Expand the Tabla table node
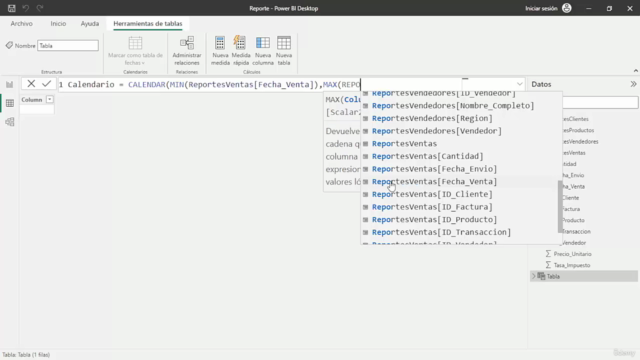This screenshot has height=360, width=640. (533, 276)
